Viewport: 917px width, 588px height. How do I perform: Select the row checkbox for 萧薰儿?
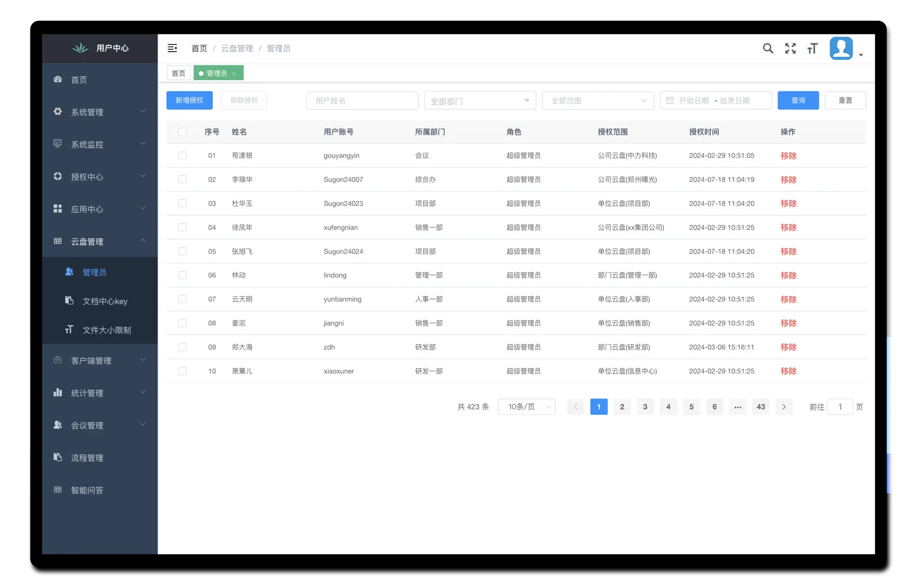click(182, 371)
